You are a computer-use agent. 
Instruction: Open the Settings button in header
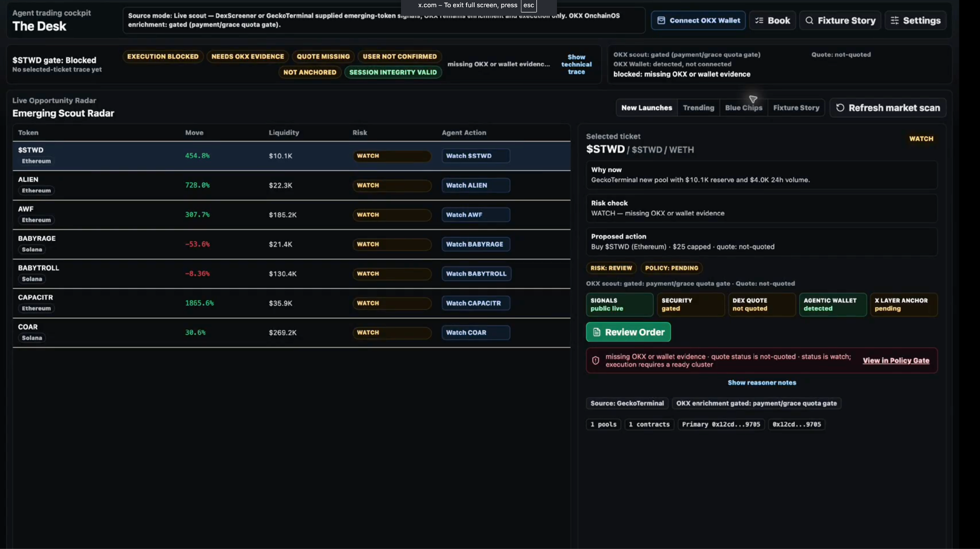click(x=915, y=21)
